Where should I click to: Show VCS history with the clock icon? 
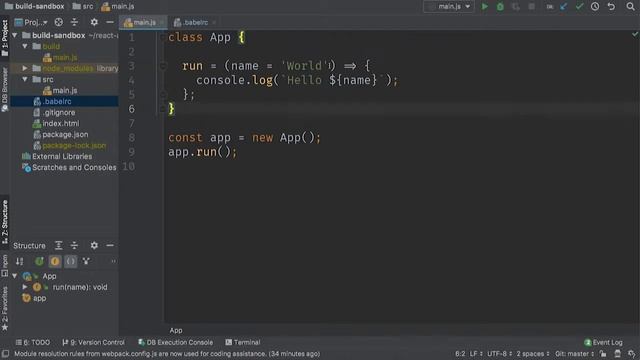coord(595,7)
